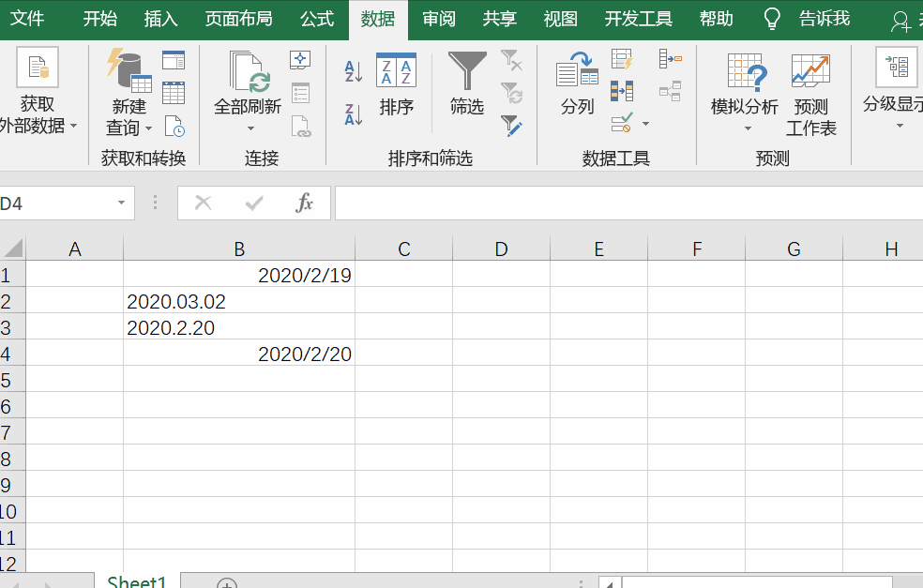Click the Sort Z to A descending icon
The image size is (923, 588).
(354, 114)
